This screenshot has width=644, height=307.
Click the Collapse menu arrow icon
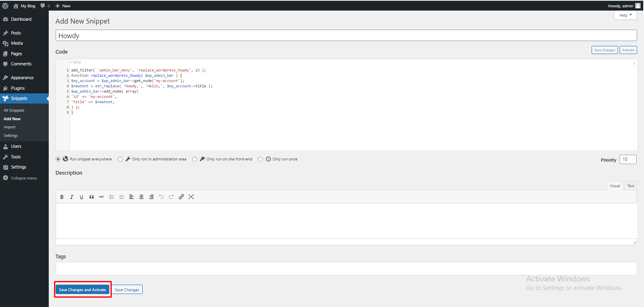click(6, 178)
